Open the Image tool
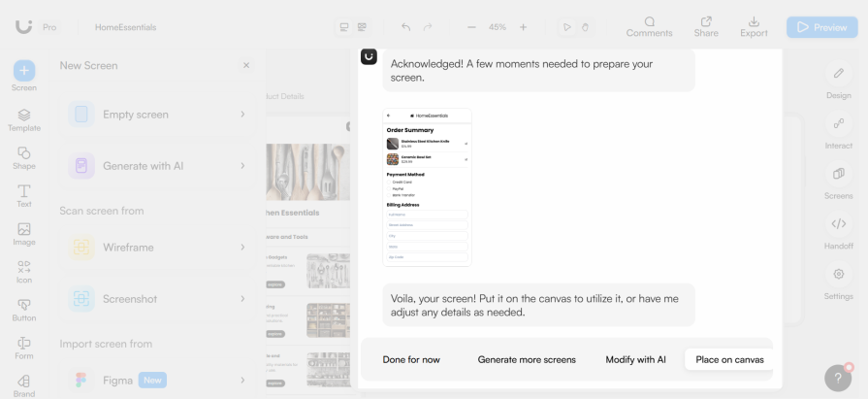The image size is (868, 399). (x=24, y=234)
